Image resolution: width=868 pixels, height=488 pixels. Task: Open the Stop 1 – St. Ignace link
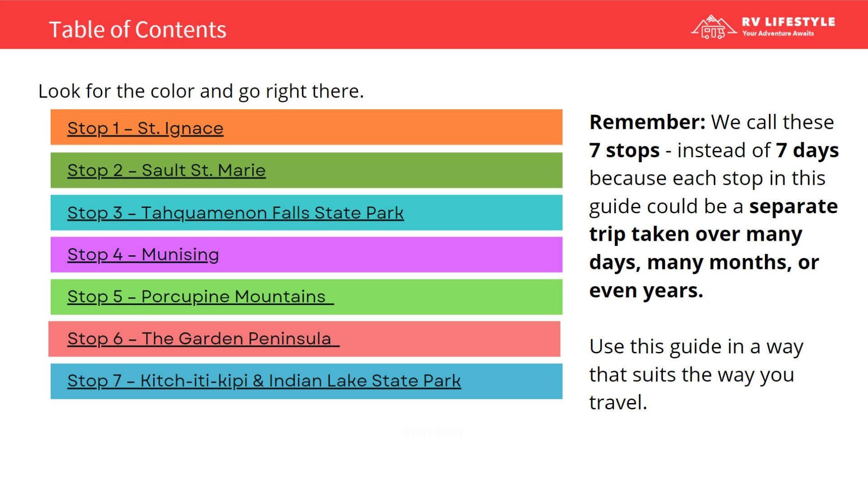145,128
